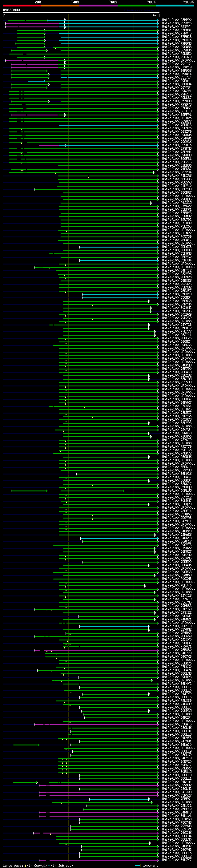
Task: Select the UniRef100_Q4DR87 label
Action: pyautogui.click(x=176, y=846)
